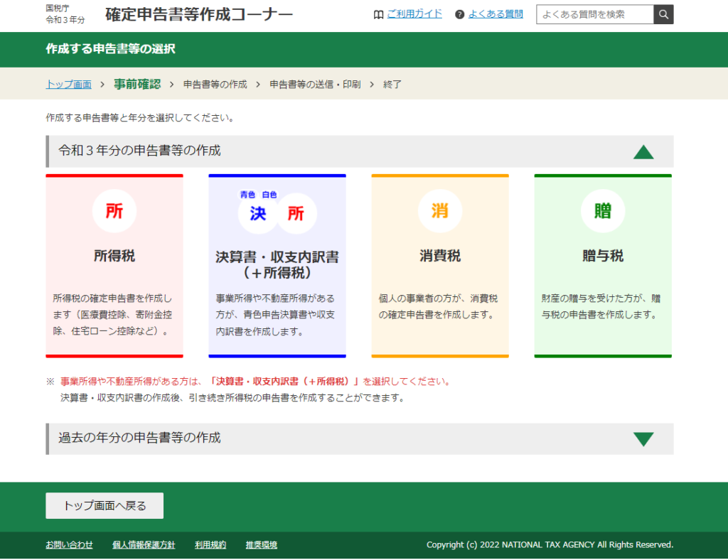
Task: Click the book icon beside ご利用ガイド
Action: point(378,15)
